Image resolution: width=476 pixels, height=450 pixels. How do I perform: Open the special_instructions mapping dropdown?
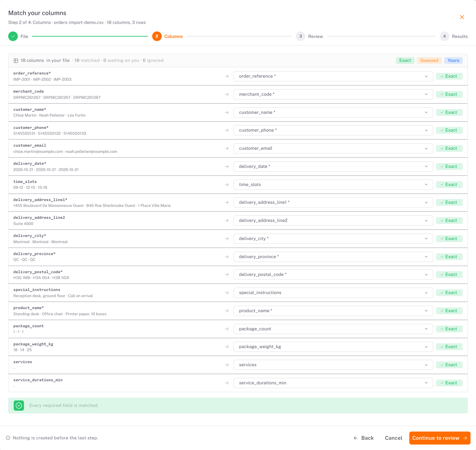333,293
